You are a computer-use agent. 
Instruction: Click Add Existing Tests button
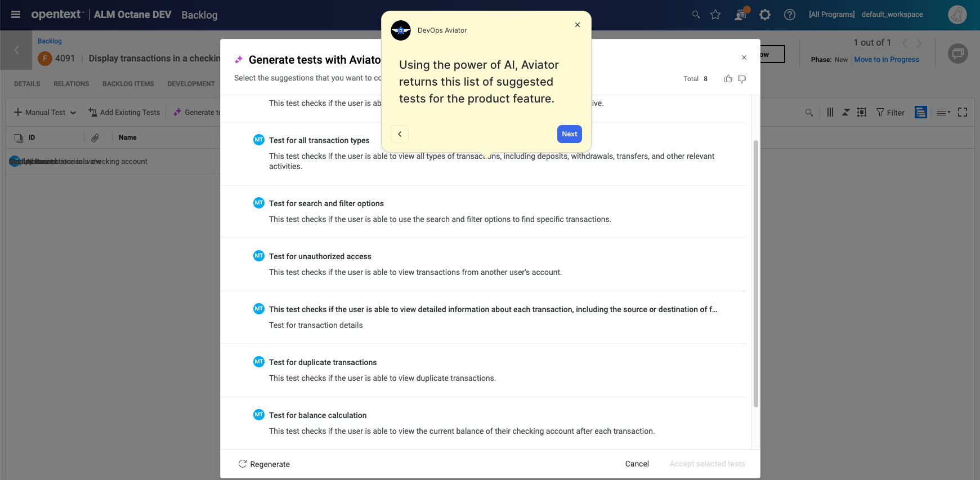click(124, 113)
